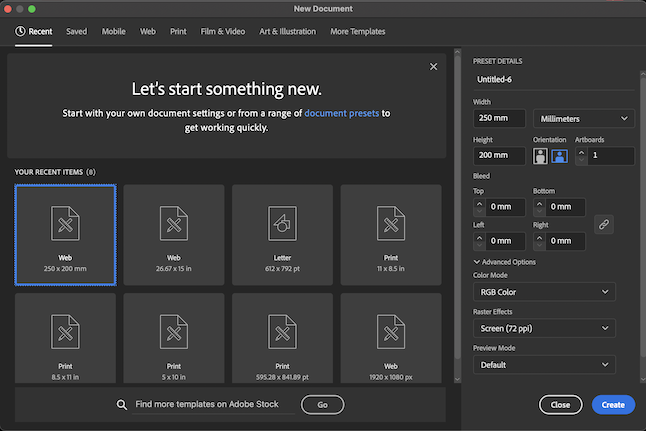Click the search magnifier icon
This screenshot has height=431, width=646.
coord(122,405)
